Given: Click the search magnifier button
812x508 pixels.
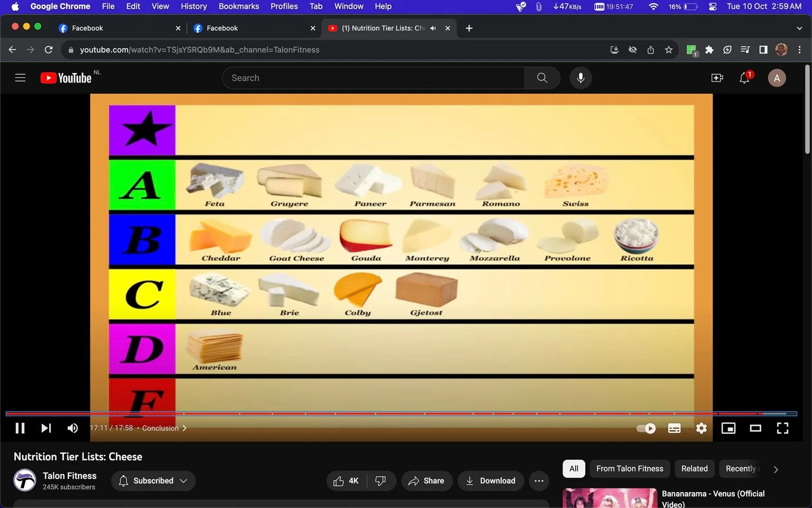Looking at the screenshot, I should tap(542, 78).
